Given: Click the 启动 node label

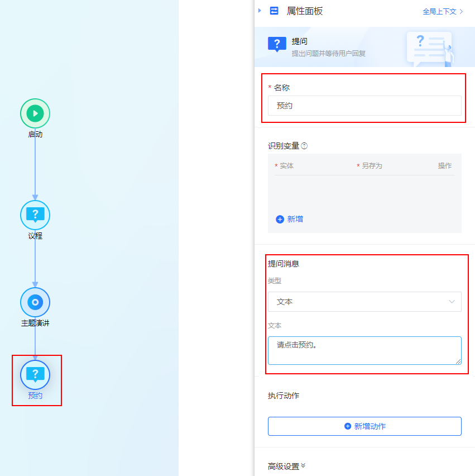Looking at the screenshot, I should click(x=35, y=134).
